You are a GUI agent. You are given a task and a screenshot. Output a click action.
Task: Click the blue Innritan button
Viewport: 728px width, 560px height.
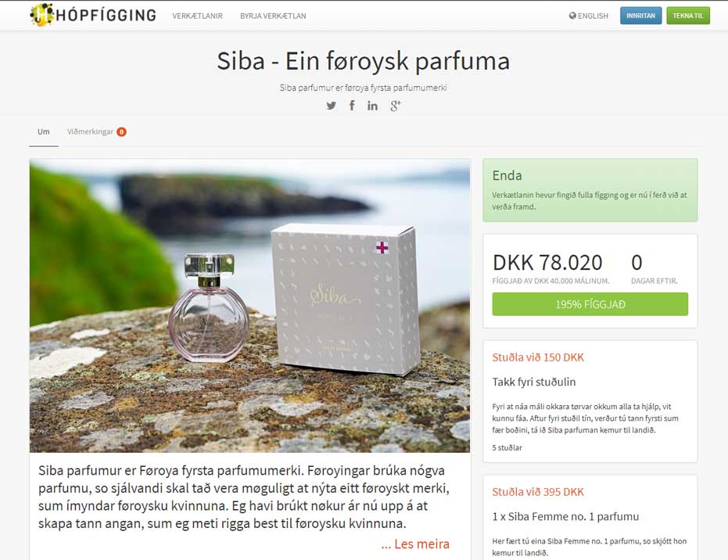640,16
